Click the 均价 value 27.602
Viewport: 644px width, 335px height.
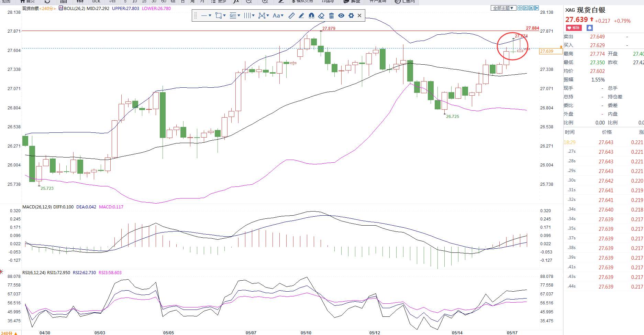(x=597, y=71)
